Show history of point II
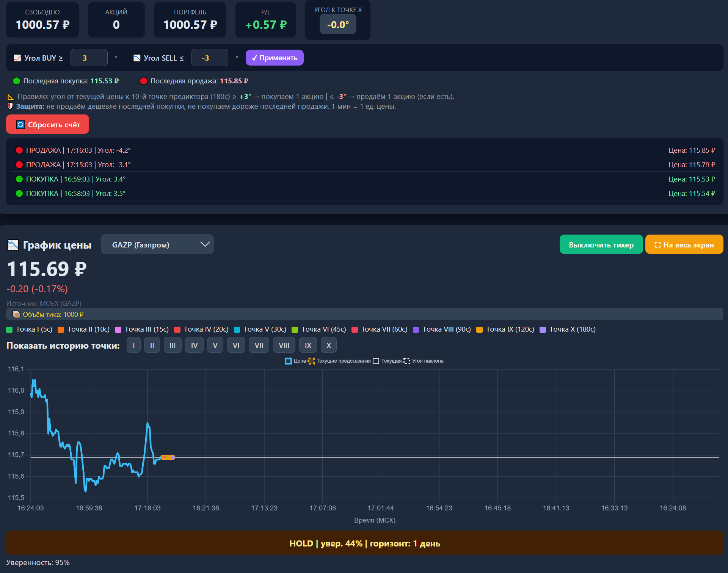 pyautogui.click(x=152, y=345)
